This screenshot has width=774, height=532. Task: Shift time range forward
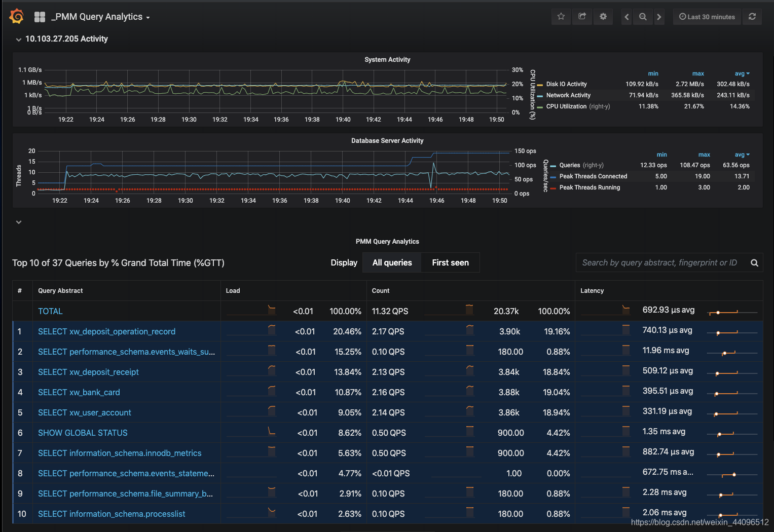pyautogui.click(x=659, y=17)
